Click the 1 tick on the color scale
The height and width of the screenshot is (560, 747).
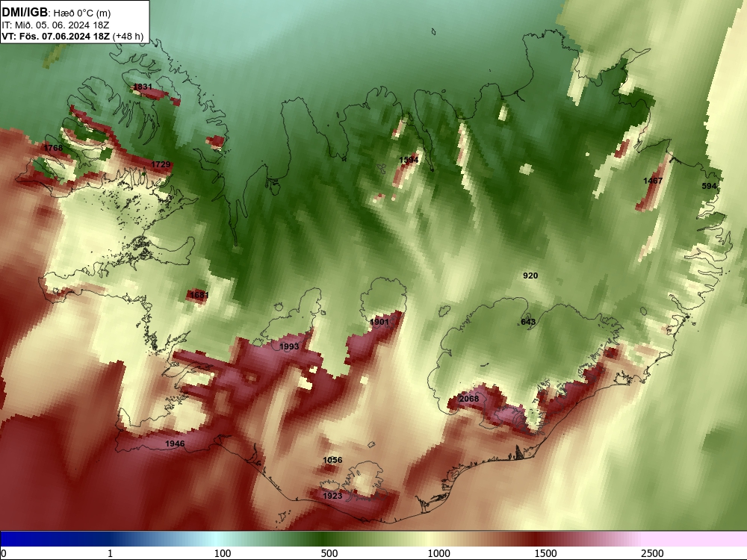click(x=110, y=553)
